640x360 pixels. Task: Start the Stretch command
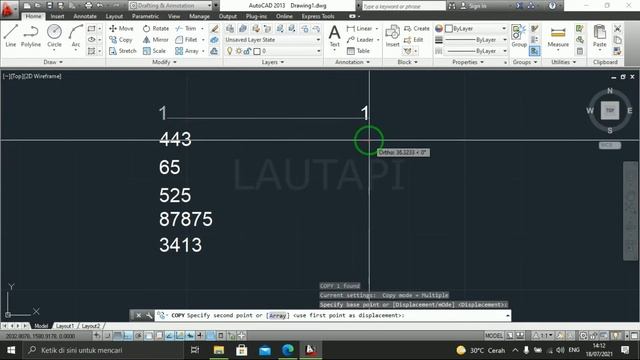click(122, 51)
